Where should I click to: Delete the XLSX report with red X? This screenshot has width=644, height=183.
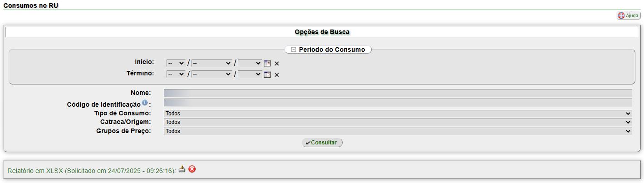(x=192, y=169)
